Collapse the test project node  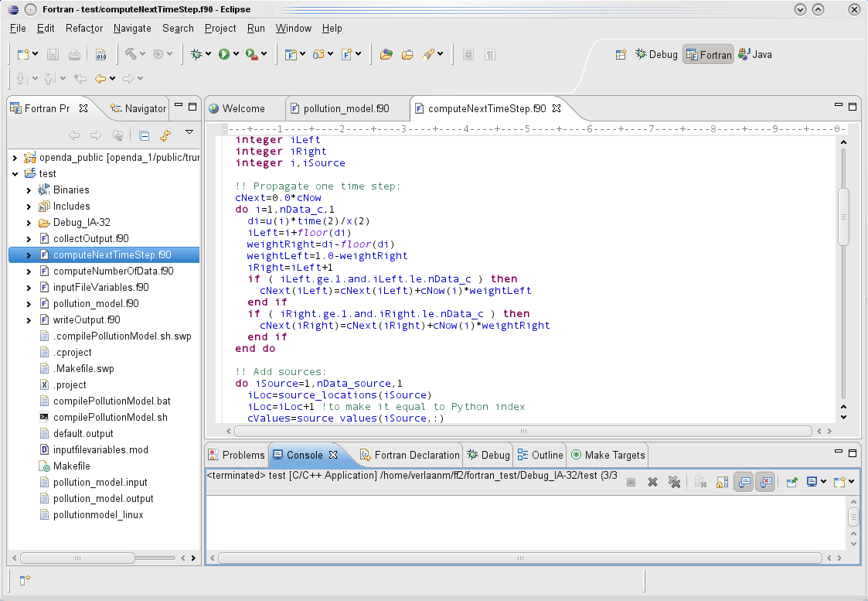[x=13, y=173]
